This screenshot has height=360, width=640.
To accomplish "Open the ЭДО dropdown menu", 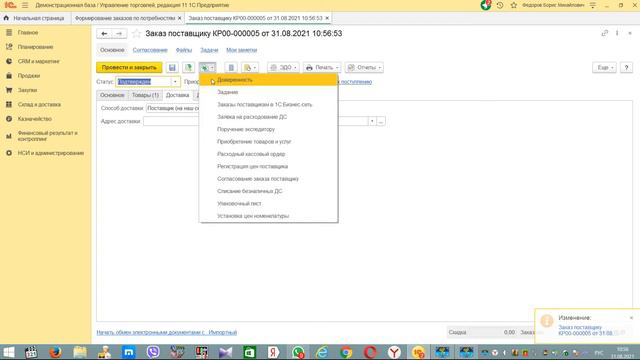I will 283,67.
